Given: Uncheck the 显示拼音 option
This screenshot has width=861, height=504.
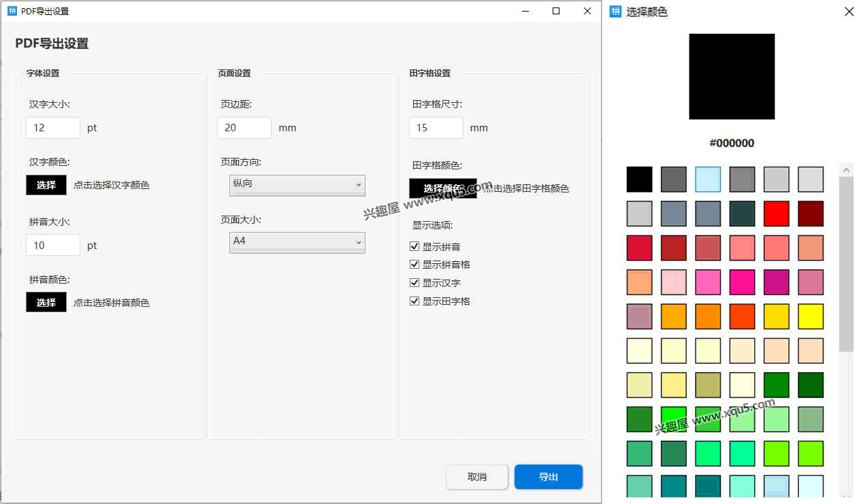Looking at the screenshot, I should click(x=415, y=246).
